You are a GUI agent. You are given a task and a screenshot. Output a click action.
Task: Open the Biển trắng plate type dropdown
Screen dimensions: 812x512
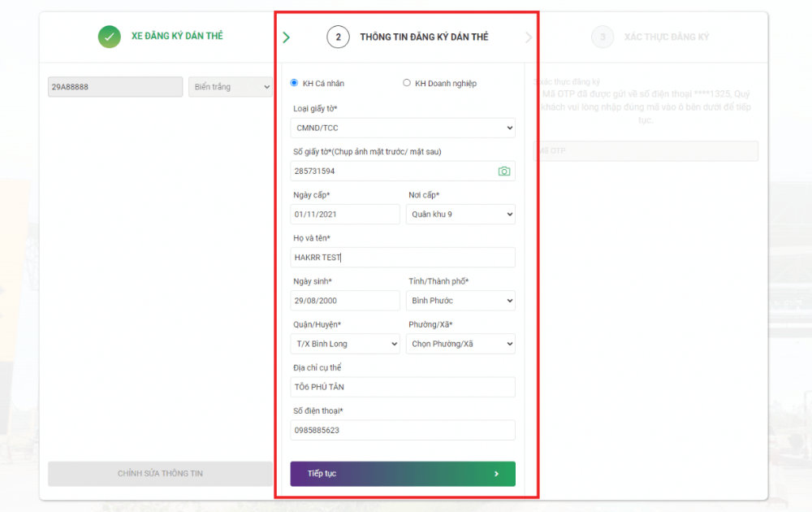[x=231, y=87]
